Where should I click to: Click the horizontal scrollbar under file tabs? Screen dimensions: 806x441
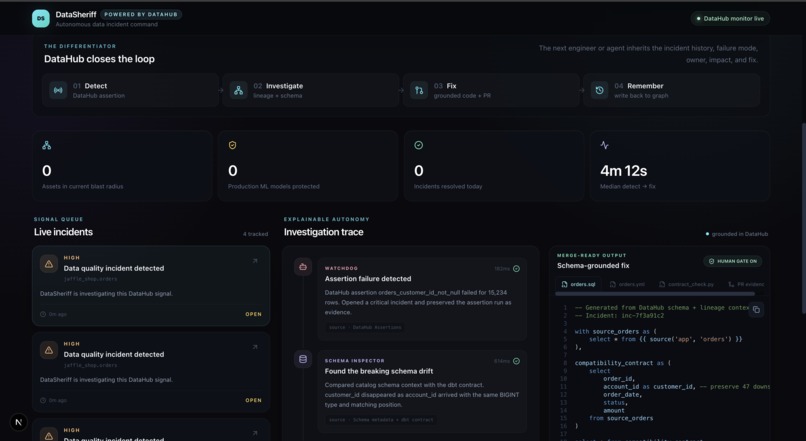click(x=655, y=294)
